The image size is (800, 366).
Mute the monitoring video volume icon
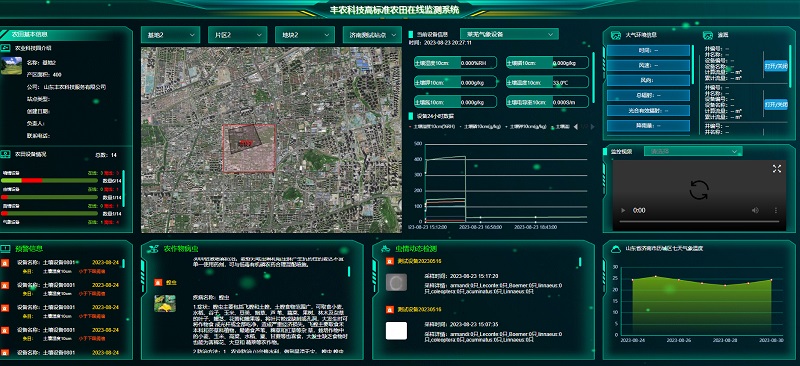[755, 210]
